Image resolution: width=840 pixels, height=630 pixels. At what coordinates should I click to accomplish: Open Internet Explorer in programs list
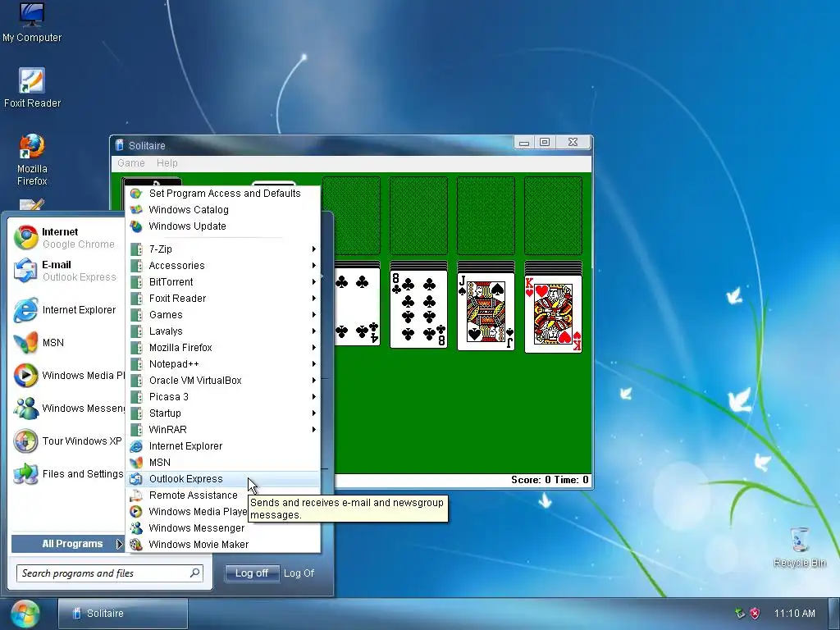[x=223, y=446]
